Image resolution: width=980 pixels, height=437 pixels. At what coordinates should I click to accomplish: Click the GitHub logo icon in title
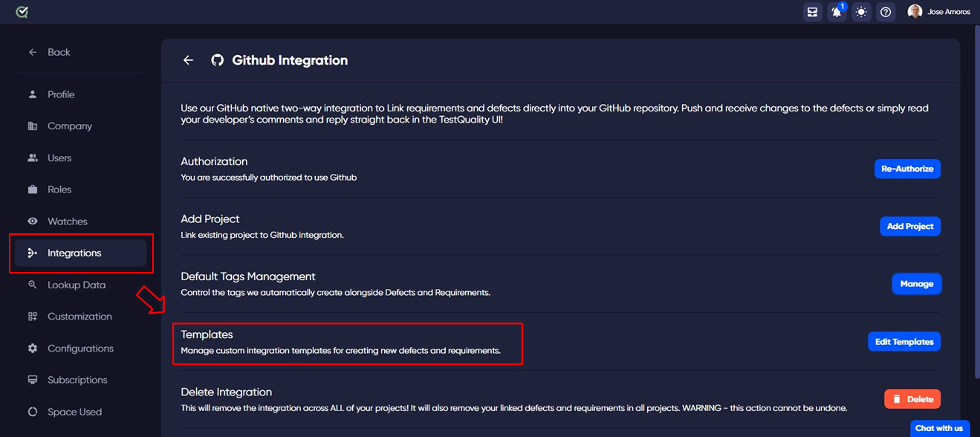pos(217,60)
